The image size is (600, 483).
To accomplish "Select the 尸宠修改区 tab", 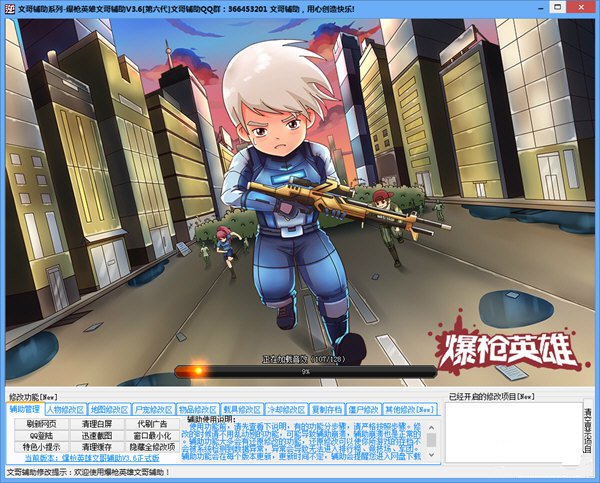I will (x=153, y=410).
